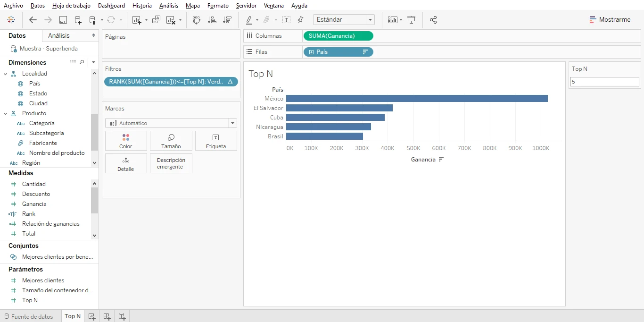Viewport: 644px width, 322px height.
Task: Add a new data source from toolbar
Action: [x=78, y=20]
